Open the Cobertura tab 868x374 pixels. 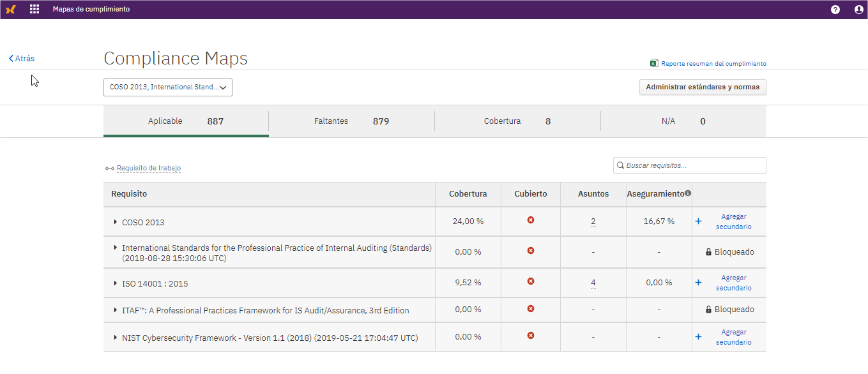tap(517, 121)
